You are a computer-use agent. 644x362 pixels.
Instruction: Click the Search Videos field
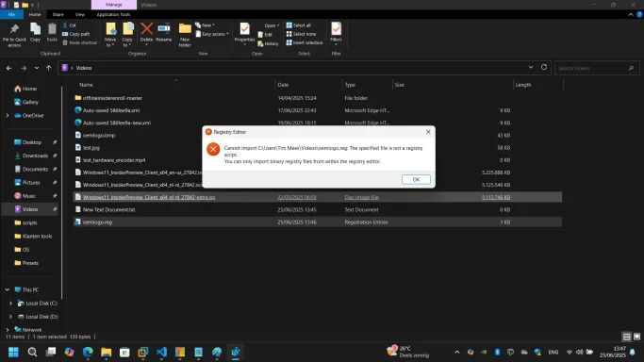point(597,68)
